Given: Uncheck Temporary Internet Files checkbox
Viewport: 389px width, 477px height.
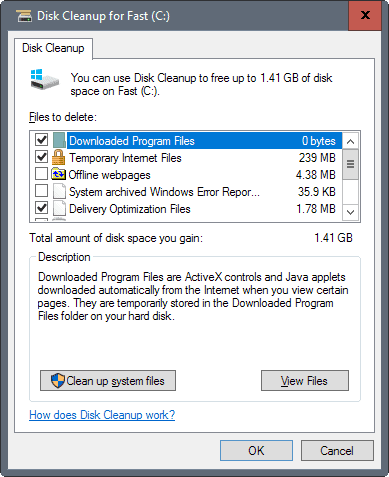Looking at the screenshot, I should (41, 157).
